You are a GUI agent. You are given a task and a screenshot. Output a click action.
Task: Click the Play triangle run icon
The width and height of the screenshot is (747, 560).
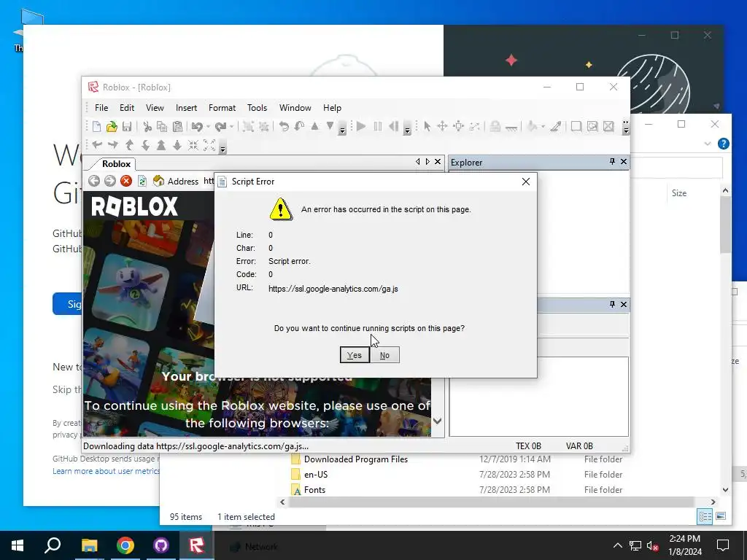coord(361,127)
